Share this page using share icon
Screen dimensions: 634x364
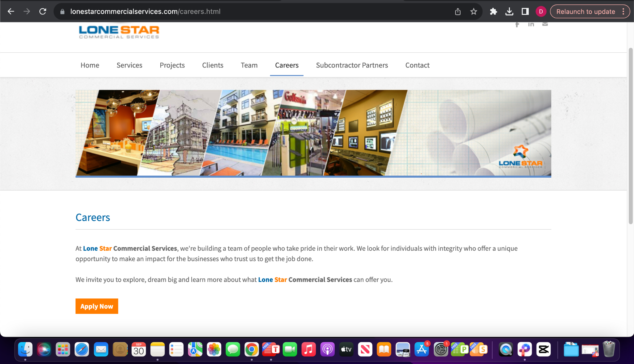coord(458,12)
